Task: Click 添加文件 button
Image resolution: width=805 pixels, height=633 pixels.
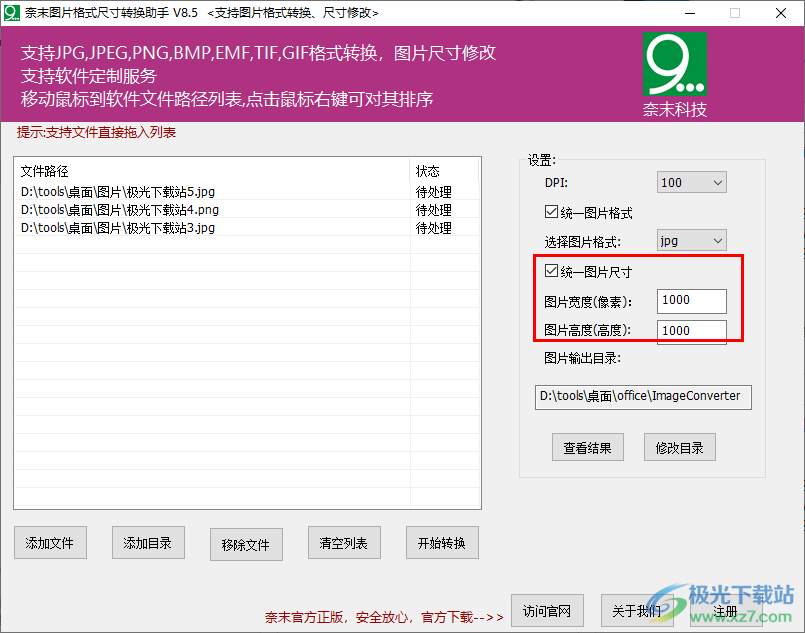Action: 50,543
